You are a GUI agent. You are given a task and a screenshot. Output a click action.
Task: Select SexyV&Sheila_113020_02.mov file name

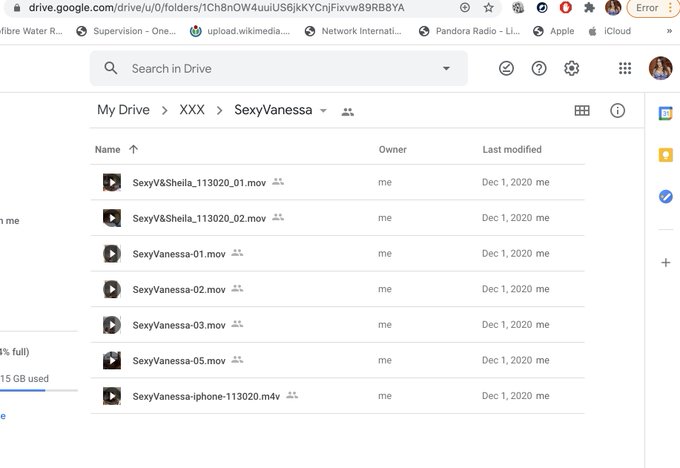coord(199,218)
